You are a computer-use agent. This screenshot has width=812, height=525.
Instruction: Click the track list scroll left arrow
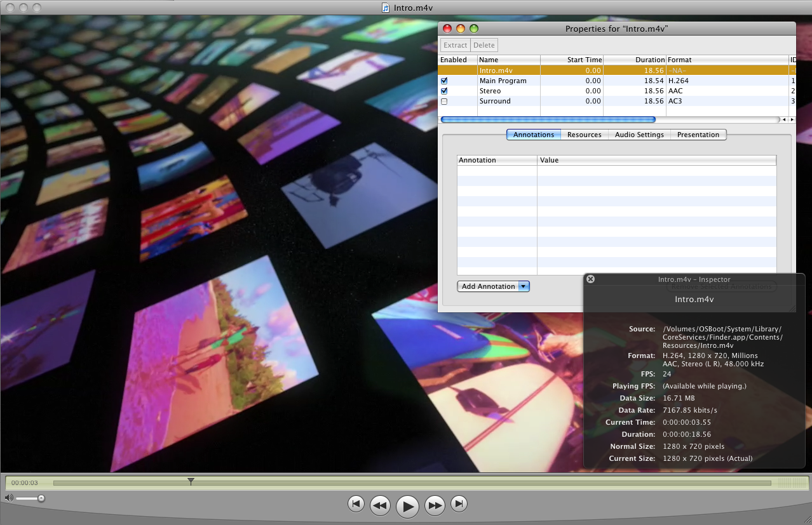pos(784,119)
